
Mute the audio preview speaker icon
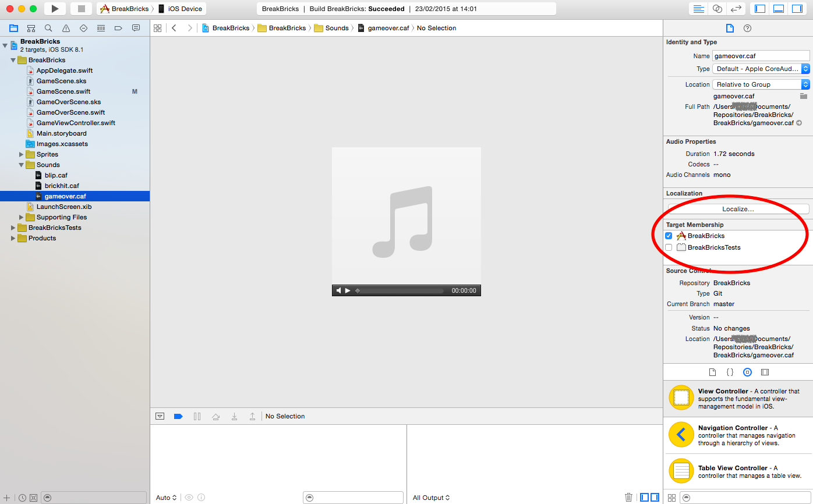338,290
